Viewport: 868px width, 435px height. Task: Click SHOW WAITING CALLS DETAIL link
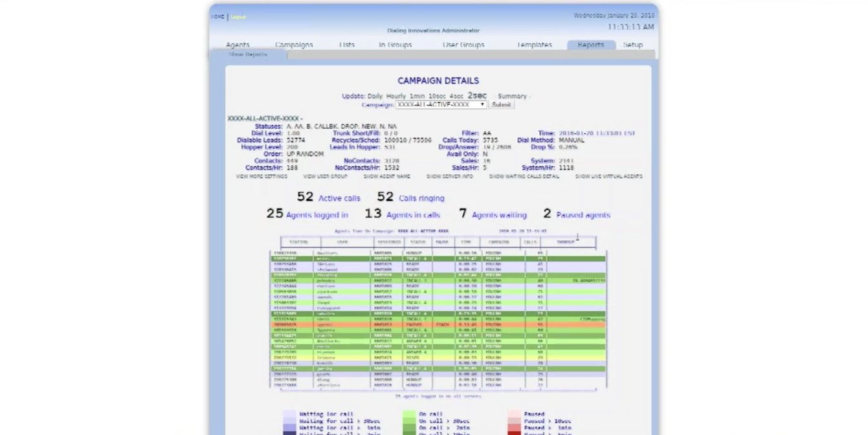[524, 176]
